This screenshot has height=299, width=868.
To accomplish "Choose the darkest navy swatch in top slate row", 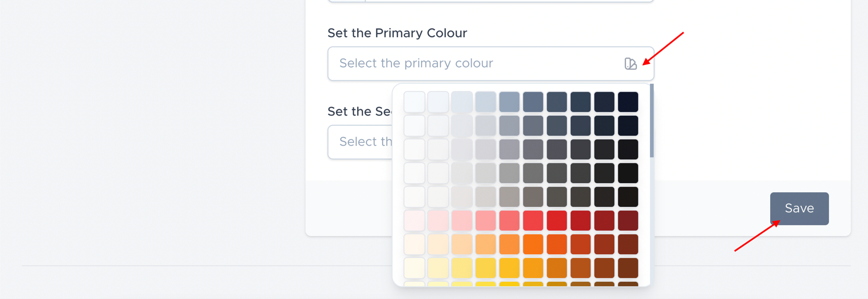I will [628, 102].
